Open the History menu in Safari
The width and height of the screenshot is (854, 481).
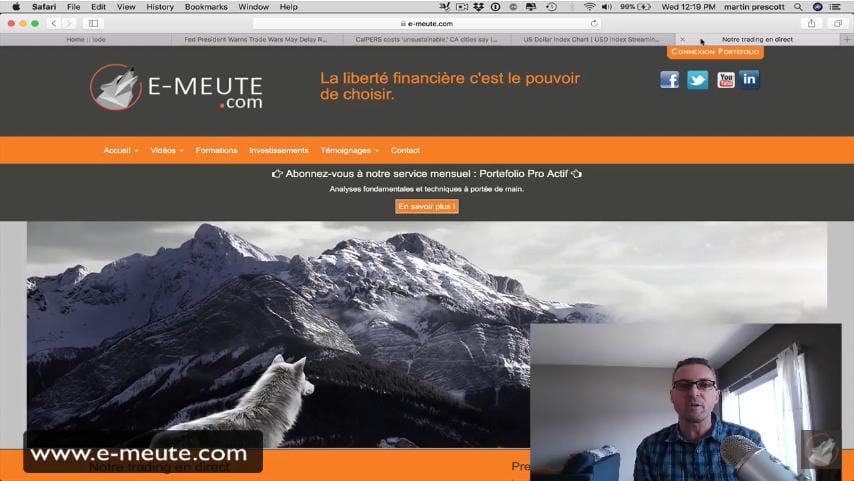(160, 7)
